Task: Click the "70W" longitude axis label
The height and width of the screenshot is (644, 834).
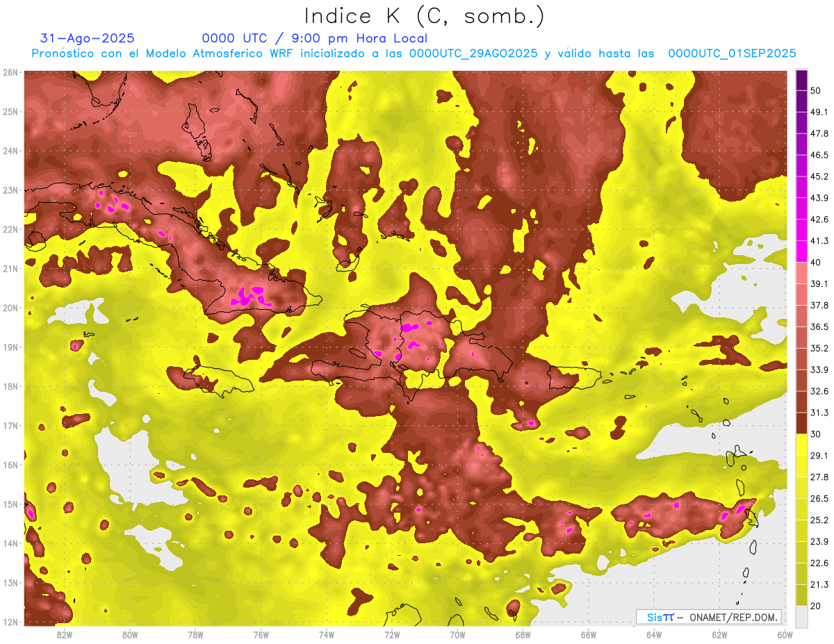Action: tap(457, 634)
